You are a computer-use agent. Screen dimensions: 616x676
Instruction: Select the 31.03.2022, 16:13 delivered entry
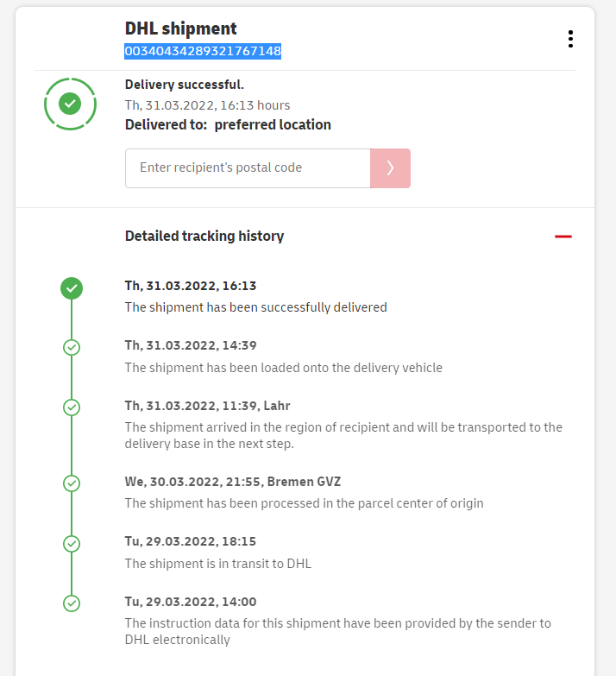click(x=191, y=286)
